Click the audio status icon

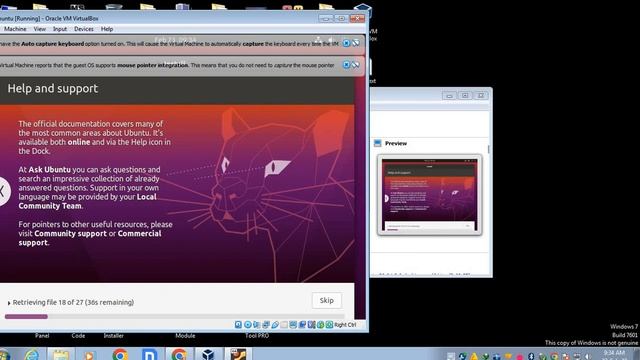257,324
